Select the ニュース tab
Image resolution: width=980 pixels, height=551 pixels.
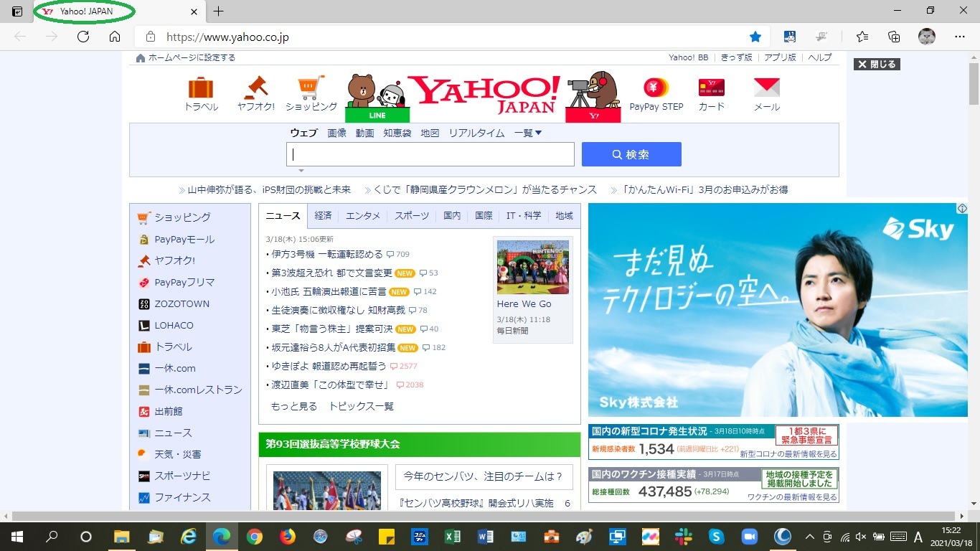coord(283,216)
